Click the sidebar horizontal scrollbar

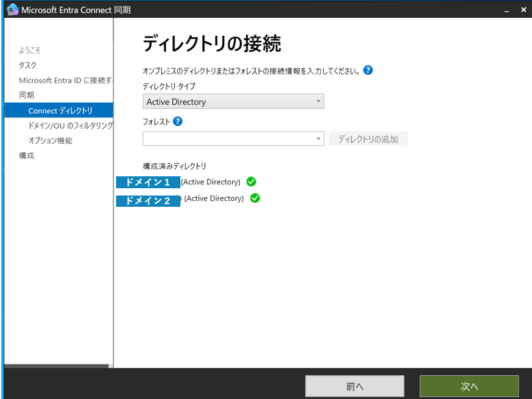(56, 367)
